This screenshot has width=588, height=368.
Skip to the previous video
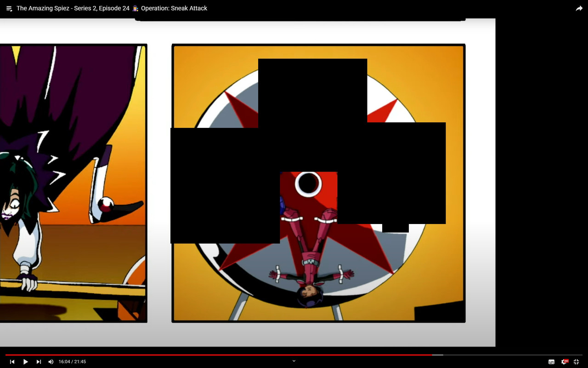point(12,362)
